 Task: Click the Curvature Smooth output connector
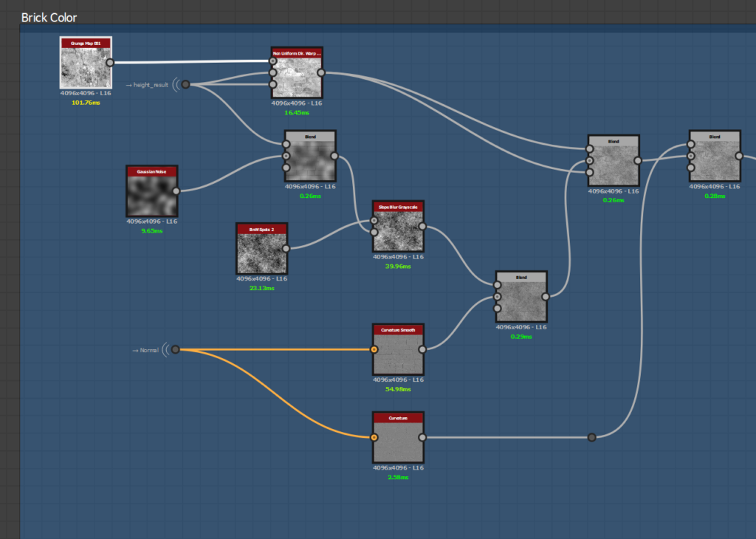coord(422,349)
